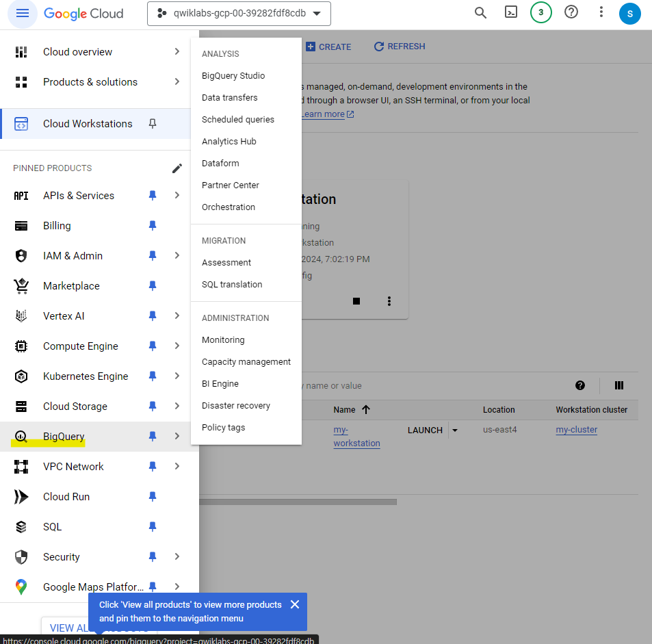Open notifications badge showing 3
This screenshot has height=644, width=652.
[x=540, y=12]
